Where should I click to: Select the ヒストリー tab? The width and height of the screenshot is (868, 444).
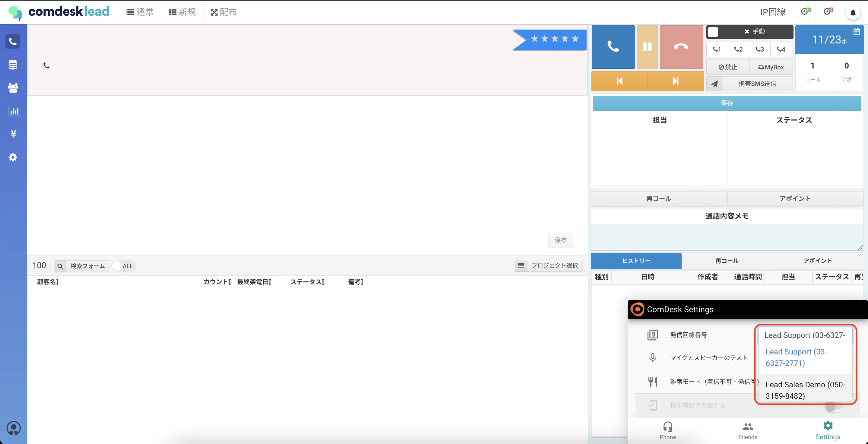coord(636,261)
